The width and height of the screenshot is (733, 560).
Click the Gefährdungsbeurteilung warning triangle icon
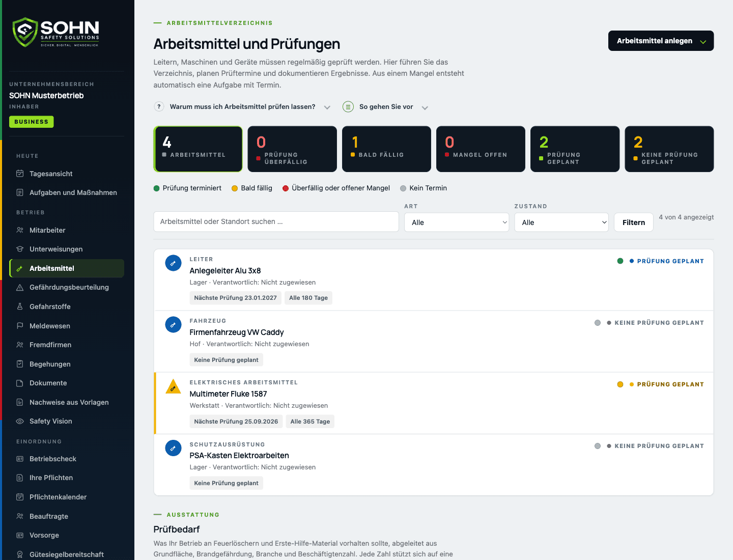pos(20,287)
